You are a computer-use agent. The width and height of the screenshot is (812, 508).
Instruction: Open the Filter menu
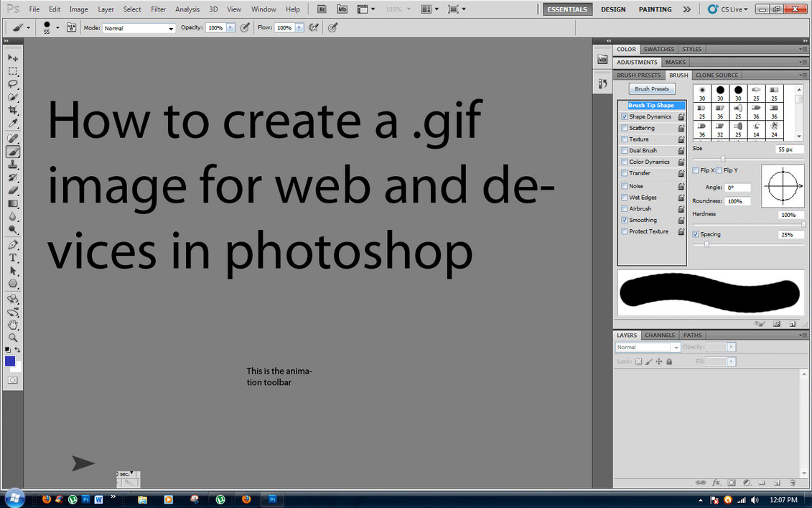158,9
